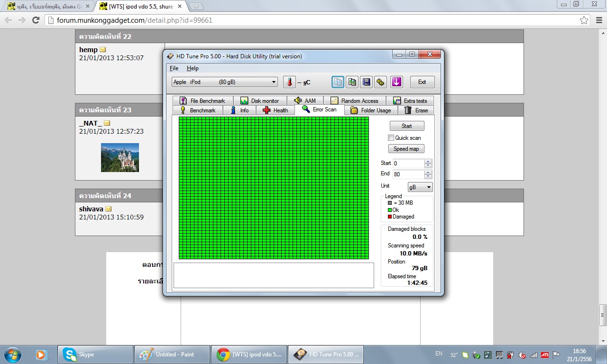Open the options wrench icon
The width and height of the screenshot is (607, 364).
380,82
